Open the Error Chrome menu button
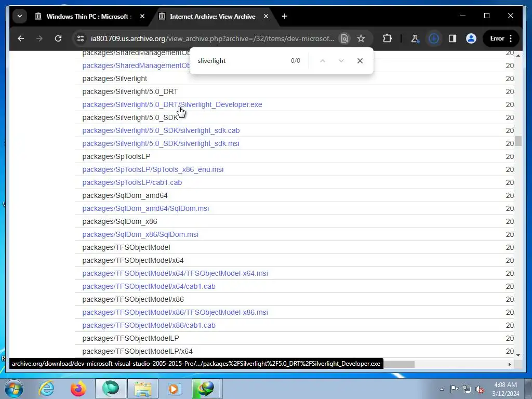The width and height of the screenshot is (532, 399). (x=501, y=38)
